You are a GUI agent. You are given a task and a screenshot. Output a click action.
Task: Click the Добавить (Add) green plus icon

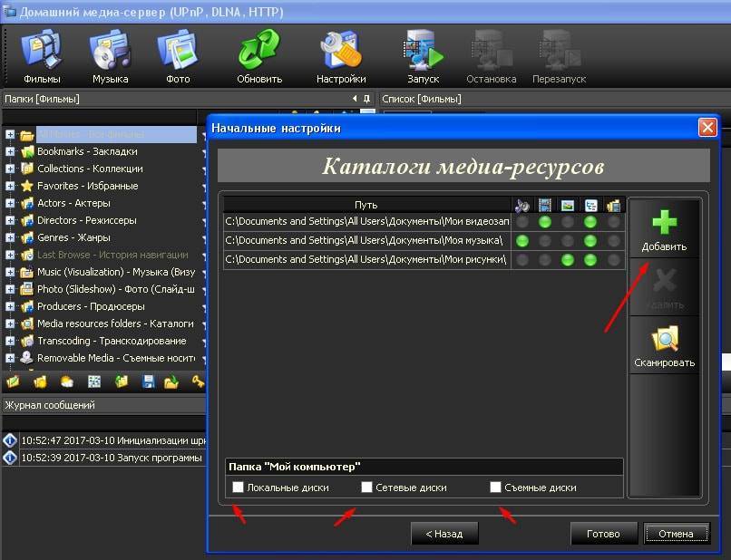(664, 227)
